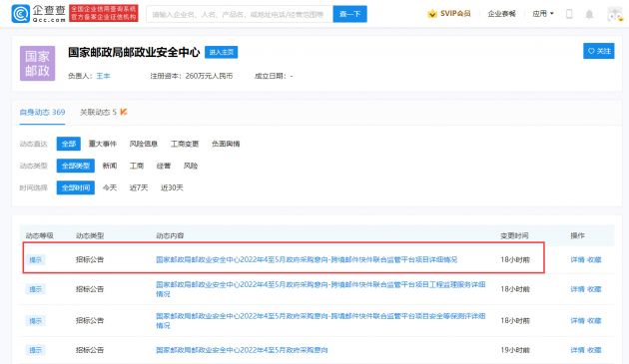Click 详情 for 工程监理服务 row
Image resolution: width=629 pixels, height=364 pixels.
577,289
